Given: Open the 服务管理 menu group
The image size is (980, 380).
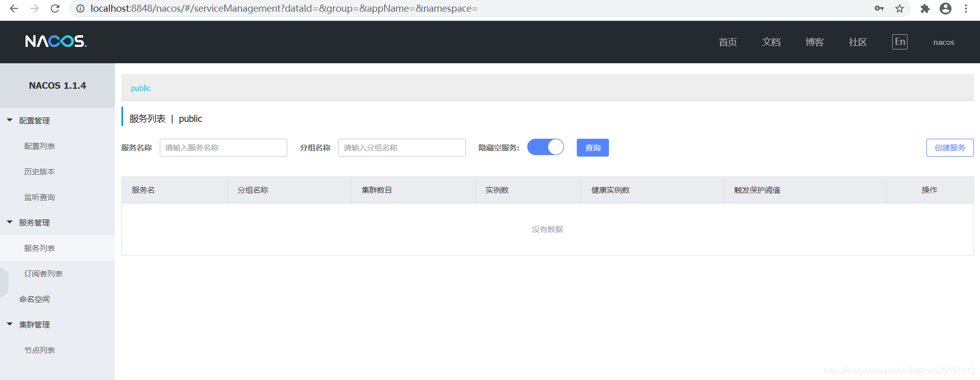Looking at the screenshot, I should [x=34, y=222].
